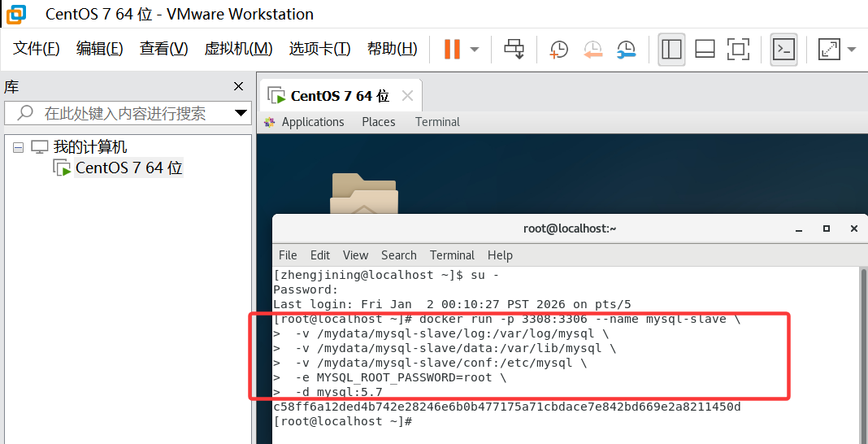Open the terminal's Terminal menu
The image size is (868, 444).
452,255
